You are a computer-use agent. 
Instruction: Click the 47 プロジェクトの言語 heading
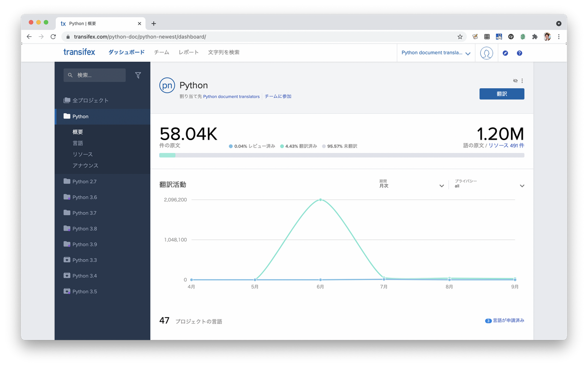point(191,321)
